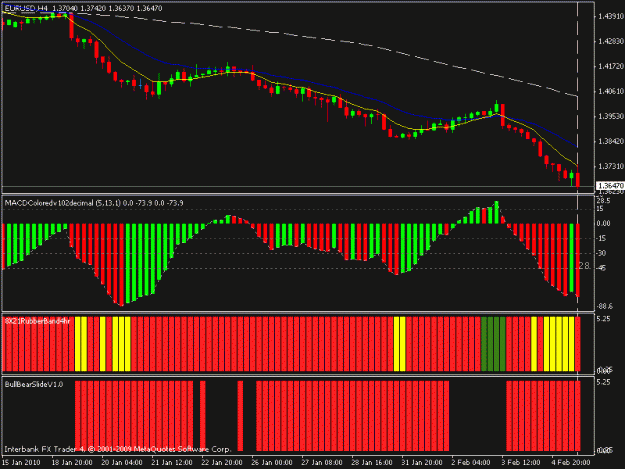Click the 5.25 scale value in RubberBand panel
This screenshot has width=625, height=469.
point(603,319)
